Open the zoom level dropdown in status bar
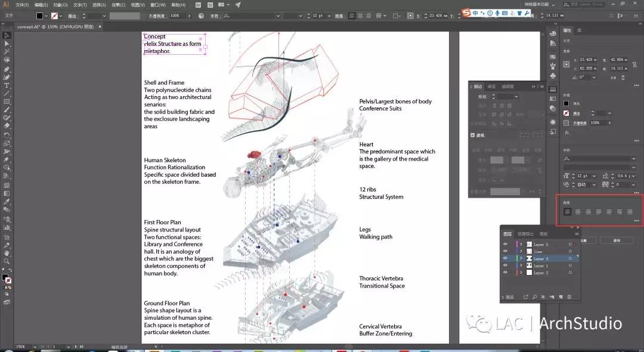 pos(35,347)
